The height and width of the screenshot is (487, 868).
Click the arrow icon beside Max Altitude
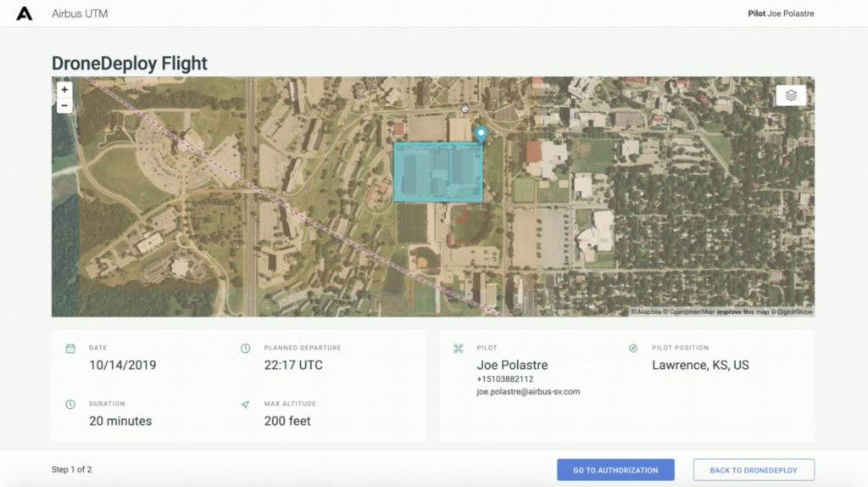pos(245,405)
